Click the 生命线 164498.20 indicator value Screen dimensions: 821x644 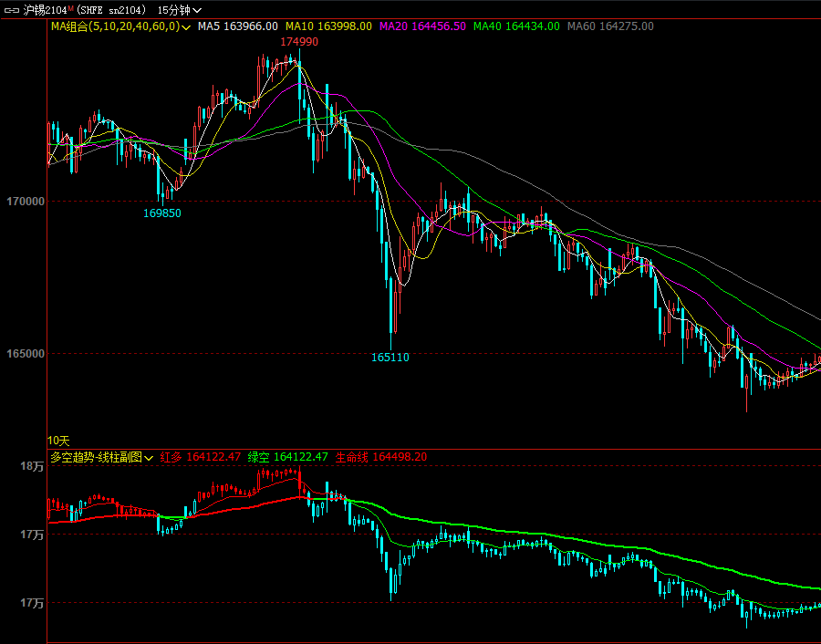click(380, 457)
